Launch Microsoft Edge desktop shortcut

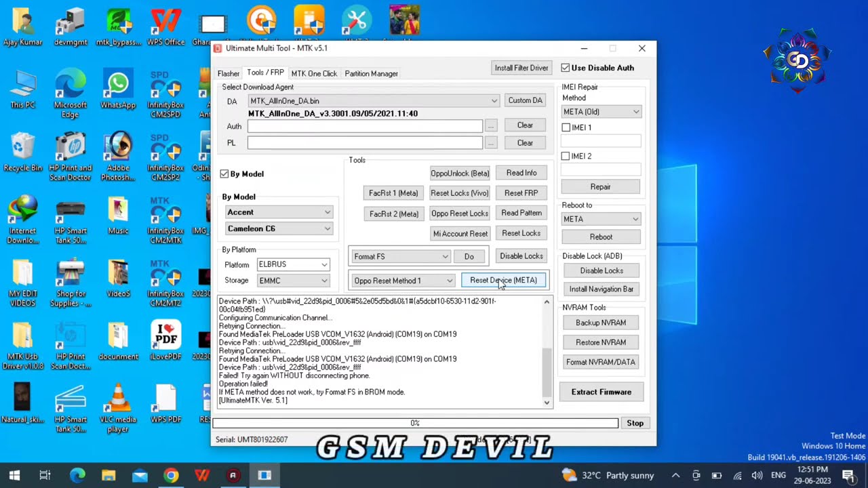pos(70,94)
